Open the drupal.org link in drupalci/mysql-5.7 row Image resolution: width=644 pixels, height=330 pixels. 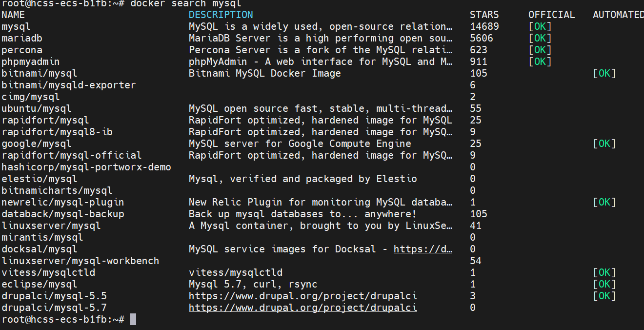coord(303,308)
